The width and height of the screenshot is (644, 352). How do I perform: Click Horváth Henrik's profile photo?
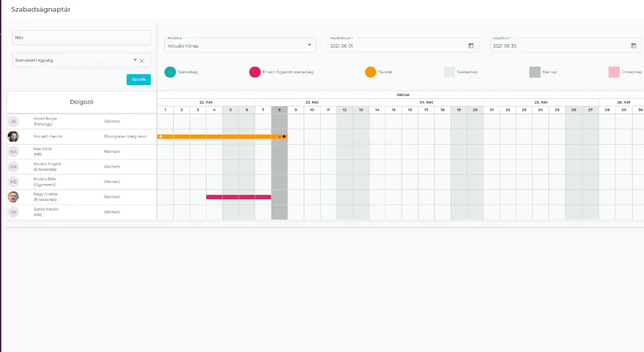pyautogui.click(x=13, y=136)
